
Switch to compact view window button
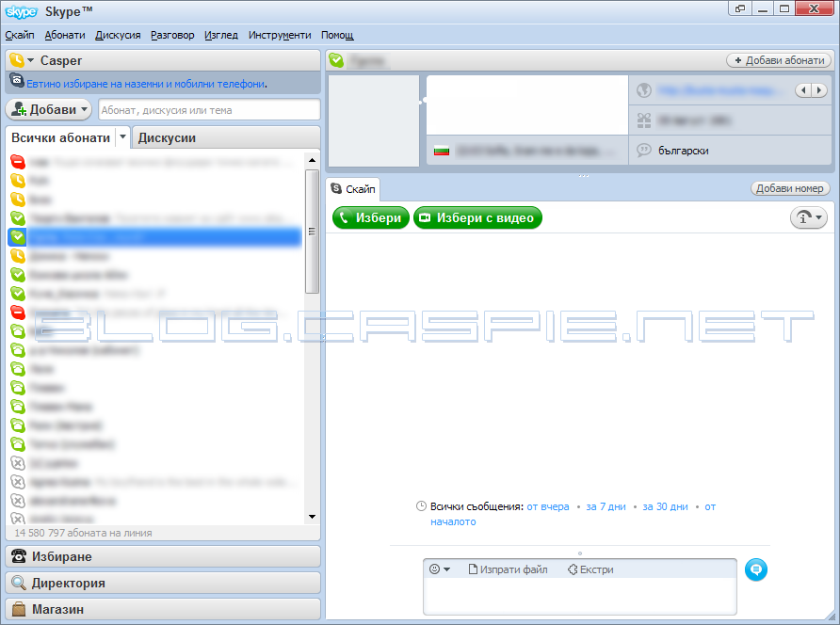point(740,8)
